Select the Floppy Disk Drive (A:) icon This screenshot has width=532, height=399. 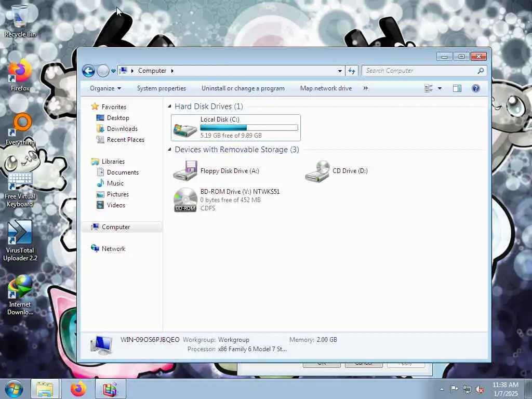pos(185,170)
